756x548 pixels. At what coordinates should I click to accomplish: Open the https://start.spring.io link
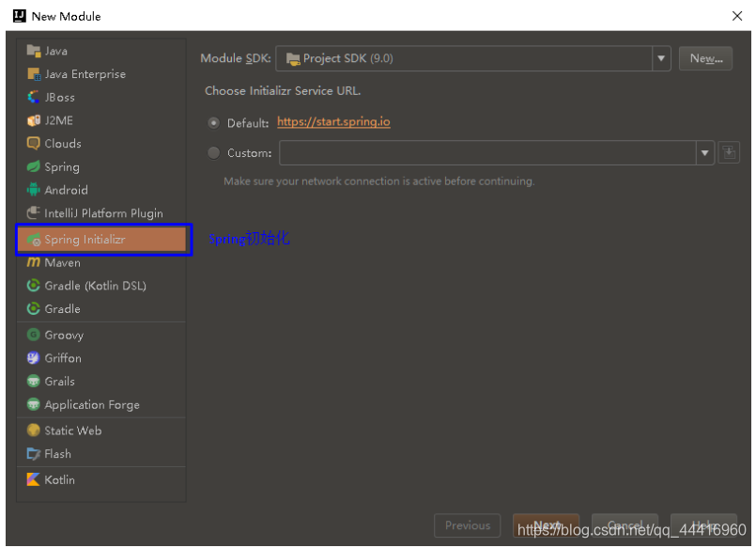[x=333, y=121]
